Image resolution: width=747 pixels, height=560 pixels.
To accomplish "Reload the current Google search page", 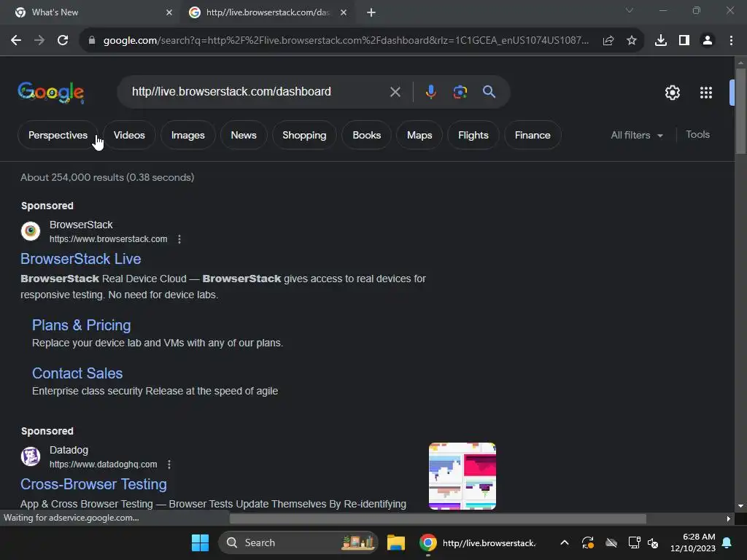I will click(63, 41).
